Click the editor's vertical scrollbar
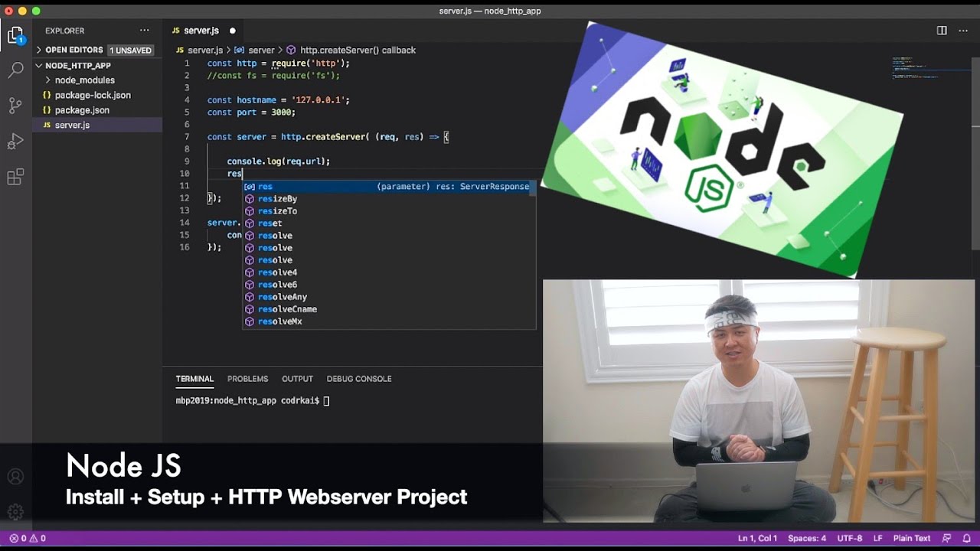The image size is (980, 551). click(x=975, y=153)
